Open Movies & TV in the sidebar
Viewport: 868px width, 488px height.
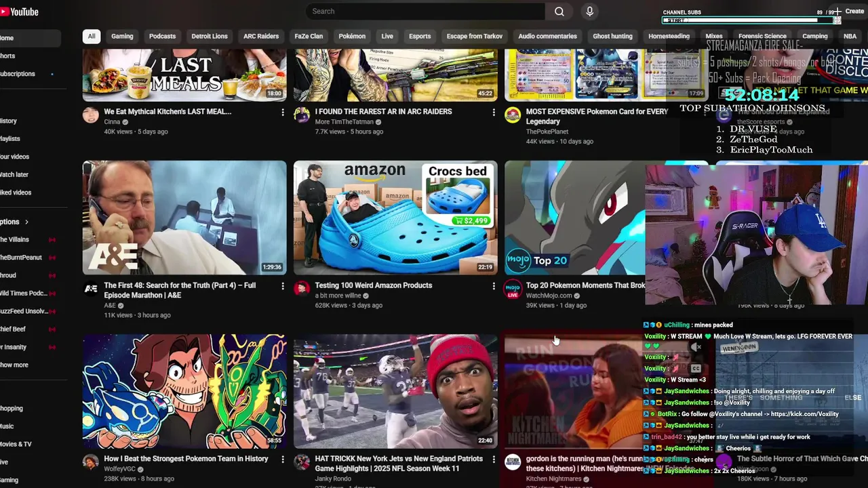(x=16, y=445)
